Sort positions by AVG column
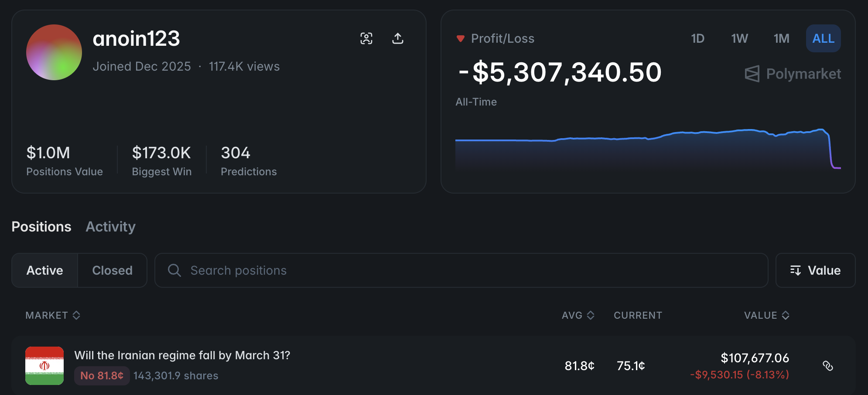 [x=578, y=315]
